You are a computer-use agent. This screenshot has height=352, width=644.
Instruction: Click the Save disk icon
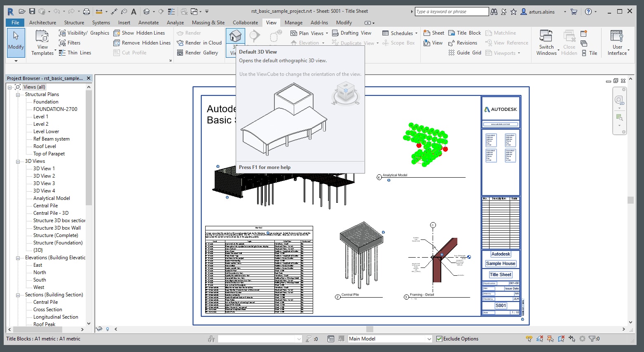point(32,12)
